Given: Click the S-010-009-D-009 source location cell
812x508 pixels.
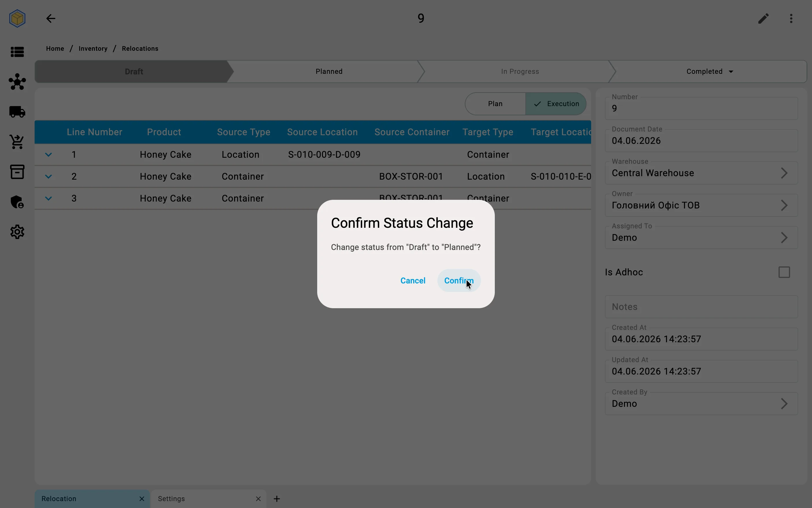Looking at the screenshot, I should click(x=324, y=155).
